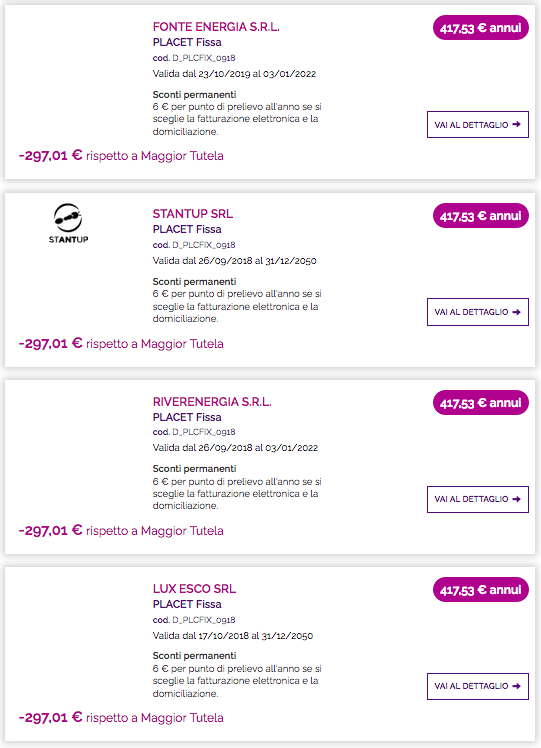
Task: Select the FONTE ENERGIA S.R.L. title
Action: click(x=216, y=27)
